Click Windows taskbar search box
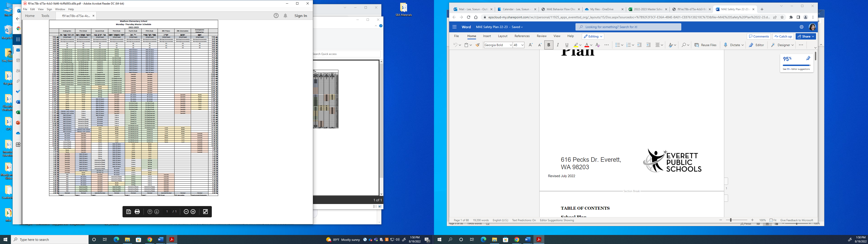The height and width of the screenshot is (244, 868). pos(50,240)
